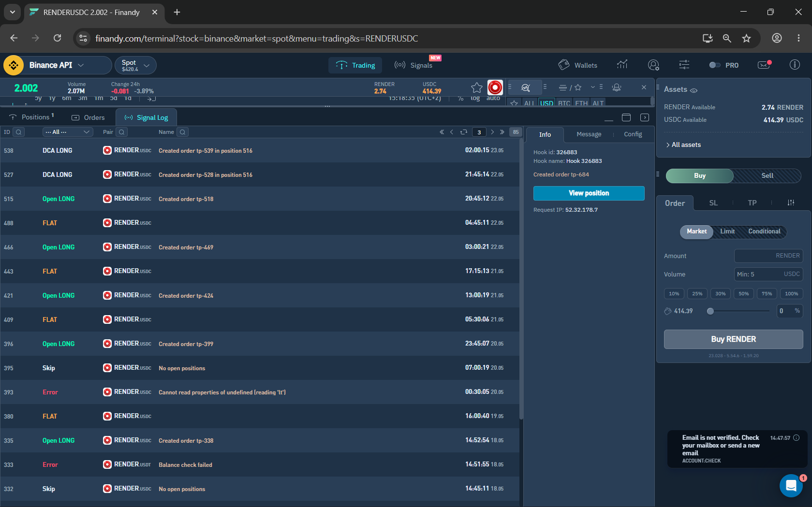Collapse side panel with arrow box icon
812x507 pixels.
click(645, 117)
